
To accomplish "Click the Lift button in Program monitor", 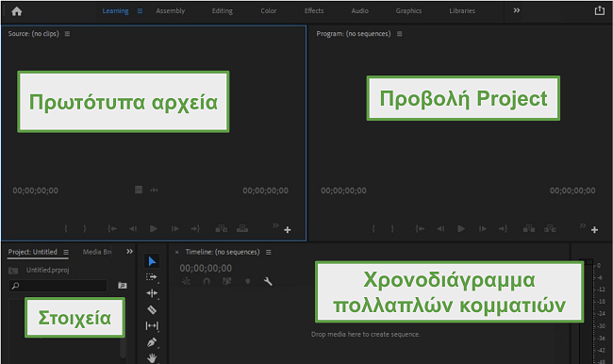I will point(529,228).
